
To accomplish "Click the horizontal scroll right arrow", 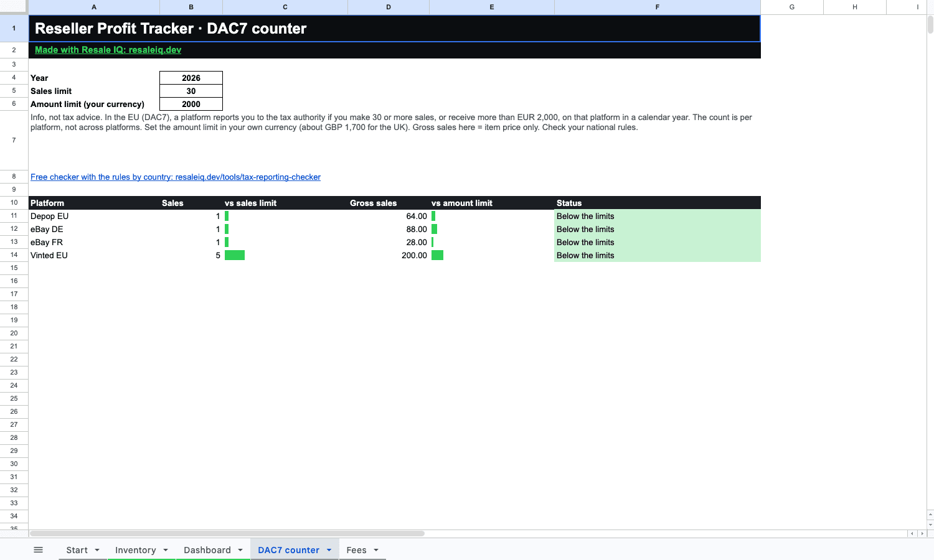I will [x=922, y=533].
